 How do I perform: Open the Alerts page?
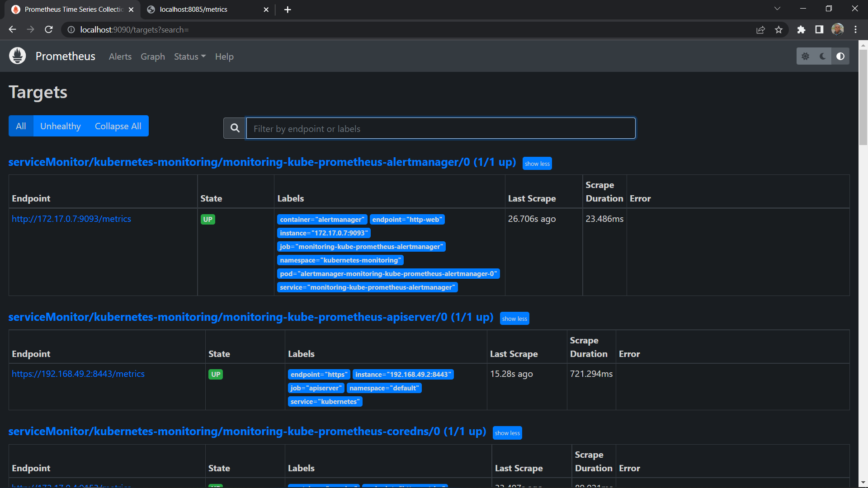120,56
